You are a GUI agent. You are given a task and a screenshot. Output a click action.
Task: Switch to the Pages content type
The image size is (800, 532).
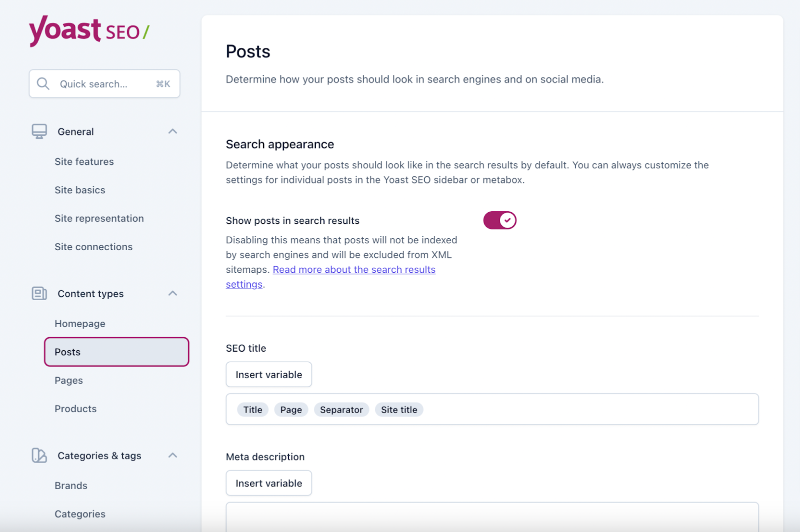[68, 380]
